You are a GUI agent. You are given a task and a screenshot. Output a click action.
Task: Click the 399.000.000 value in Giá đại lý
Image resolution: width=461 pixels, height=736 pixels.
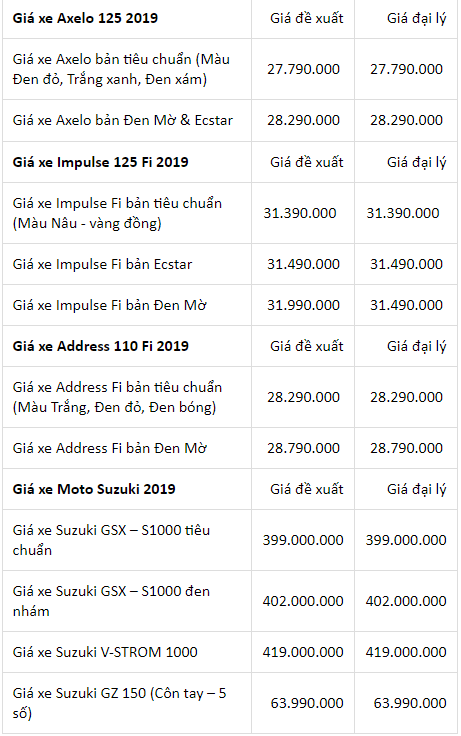[x=406, y=540]
